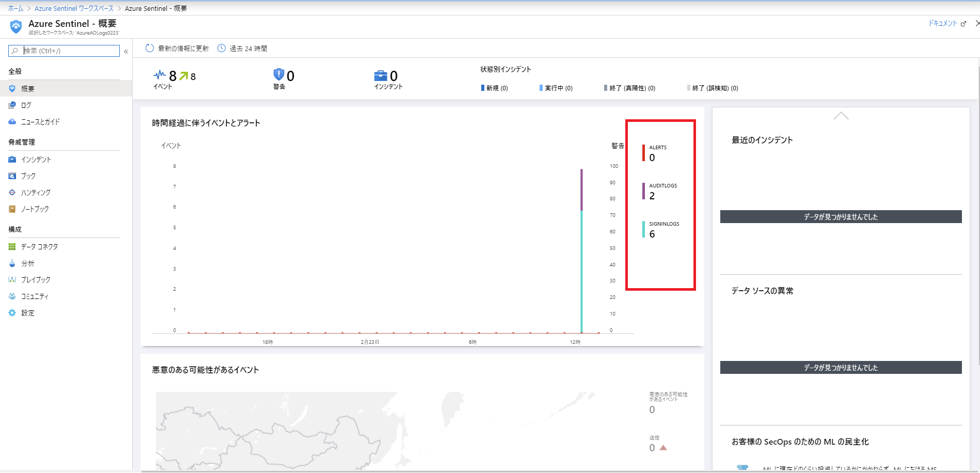Select 分析 in the sidebar
980x473 pixels.
click(x=66, y=263)
